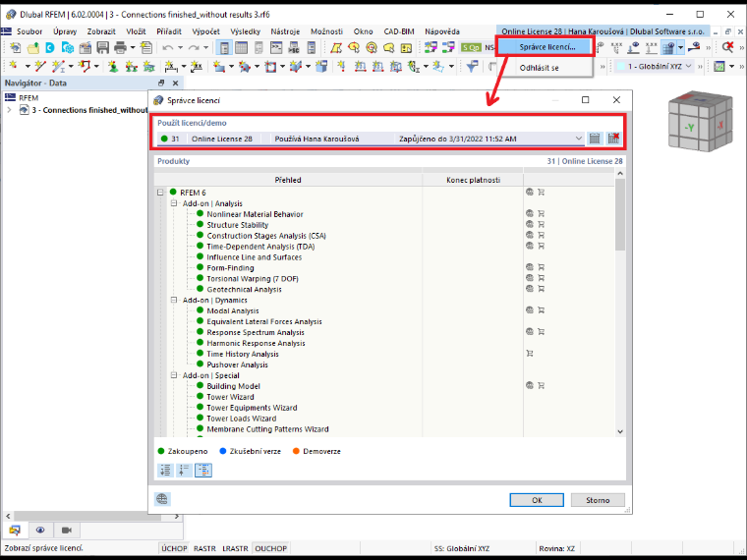Open the 1 - Globální XYZ coordinate dropdown
This screenshot has width=747, height=560.
click(654, 66)
